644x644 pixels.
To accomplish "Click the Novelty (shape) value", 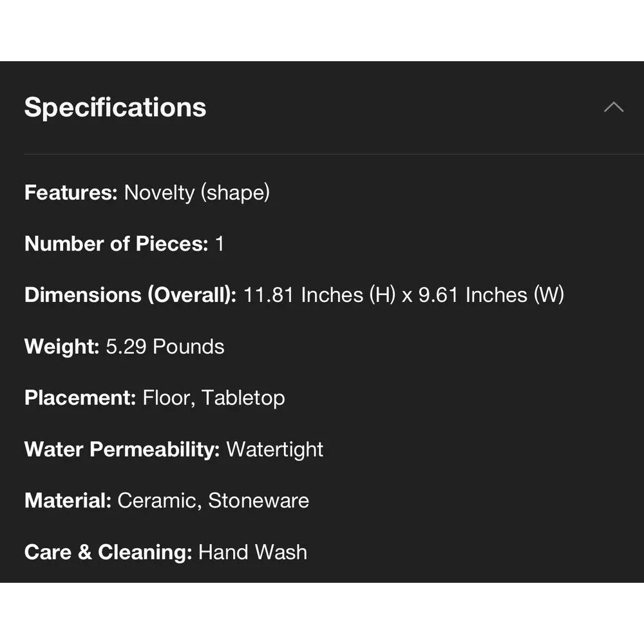I will (x=196, y=193).
